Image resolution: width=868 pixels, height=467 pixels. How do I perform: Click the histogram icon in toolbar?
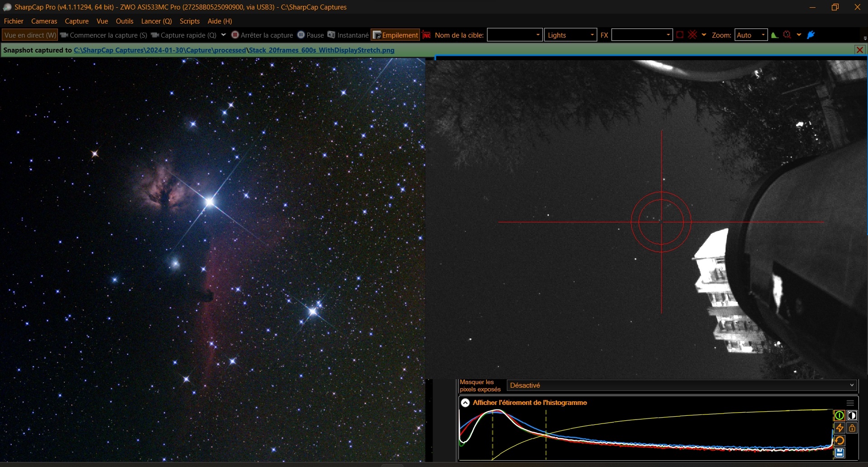coord(775,35)
